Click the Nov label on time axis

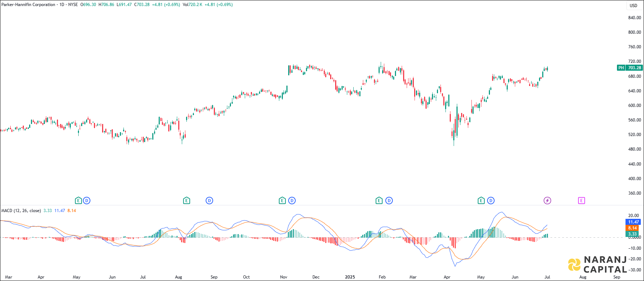284,277
